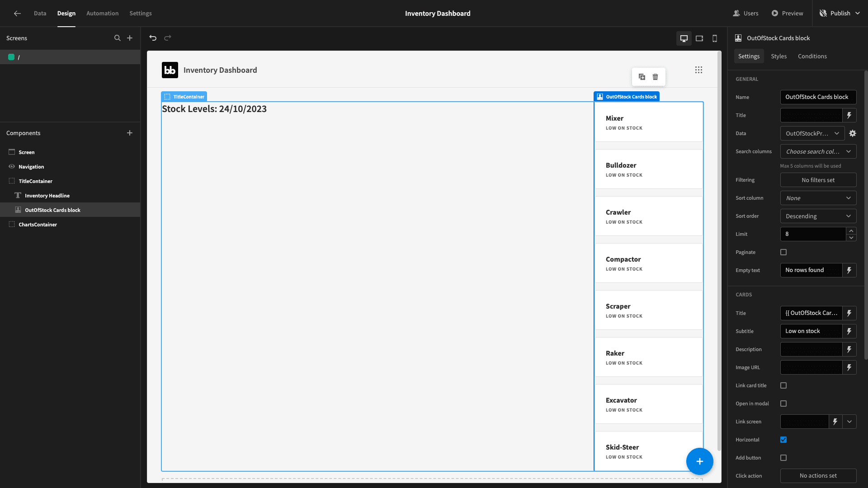This screenshot has width=868, height=488.
Task: Click the No filters set button
Action: pos(818,180)
